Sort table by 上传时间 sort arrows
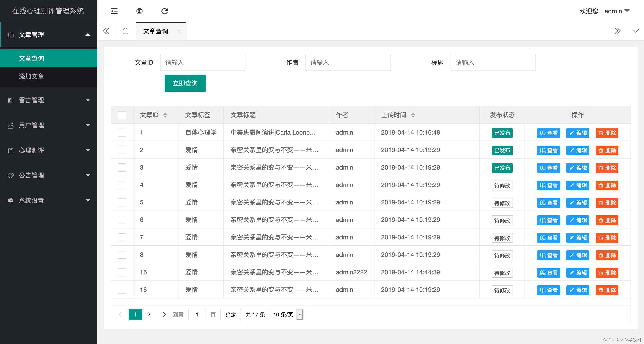 pyautogui.click(x=413, y=115)
